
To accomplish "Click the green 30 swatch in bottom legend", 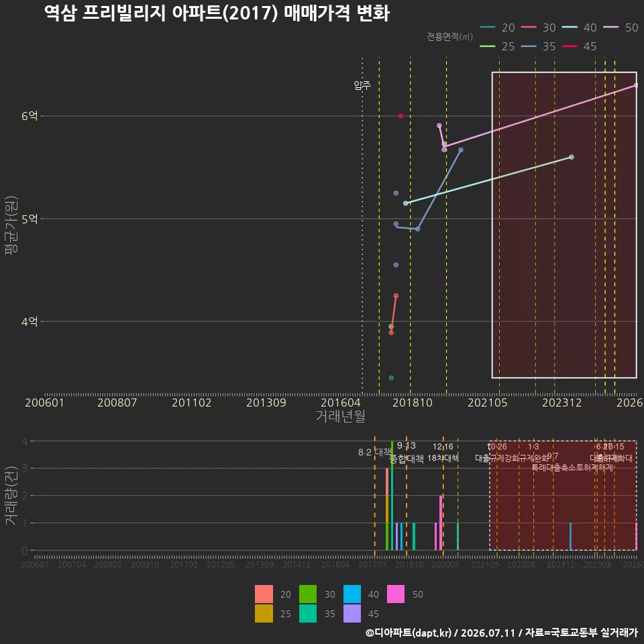I will pos(308,594).
